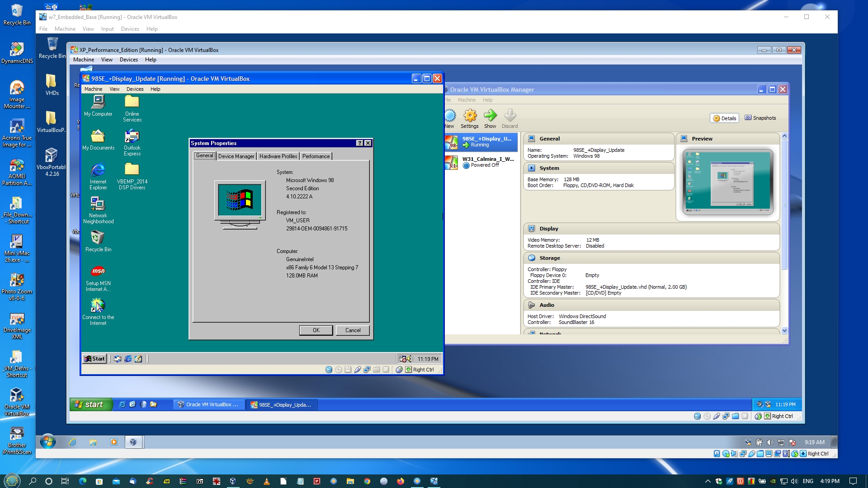
Task: Click Settings gear in VirtualBox Manager toolbar
Action: 470,119
